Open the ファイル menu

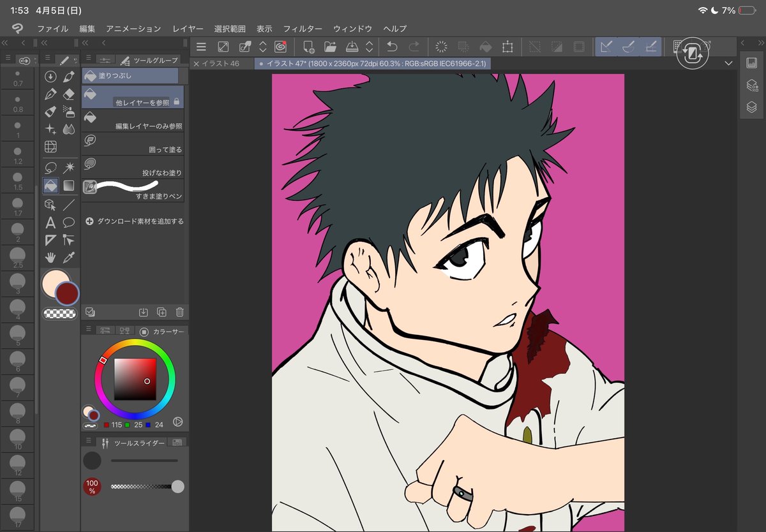(x=52, y=29)
